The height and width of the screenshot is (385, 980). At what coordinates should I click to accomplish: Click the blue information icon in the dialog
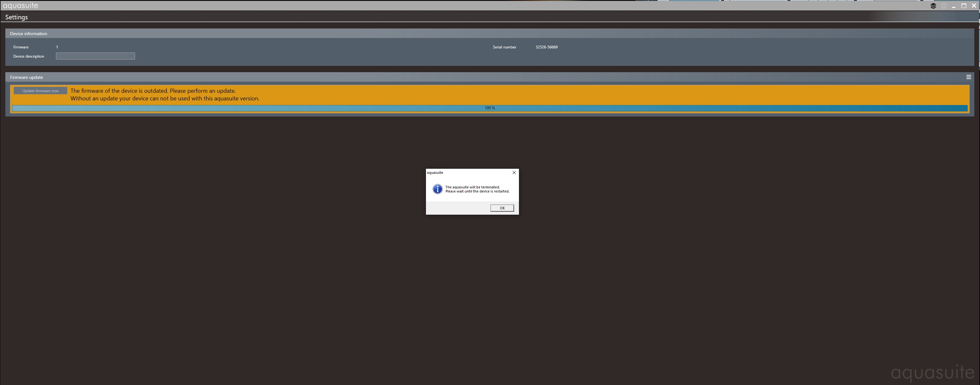click(437, 189)
